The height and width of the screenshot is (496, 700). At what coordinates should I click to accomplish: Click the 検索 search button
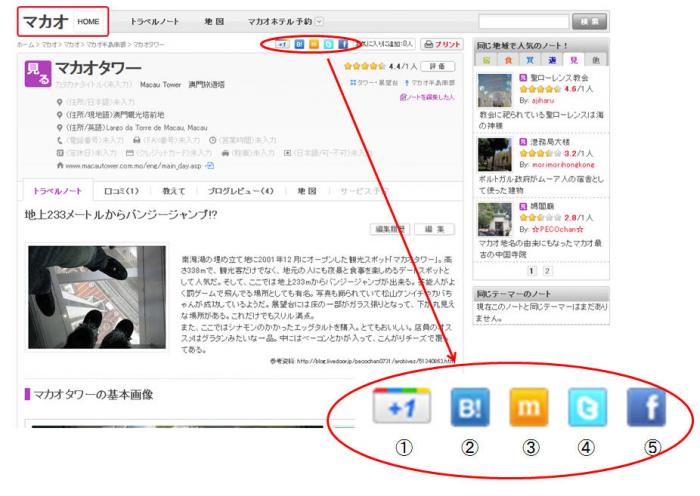(590, 21)
